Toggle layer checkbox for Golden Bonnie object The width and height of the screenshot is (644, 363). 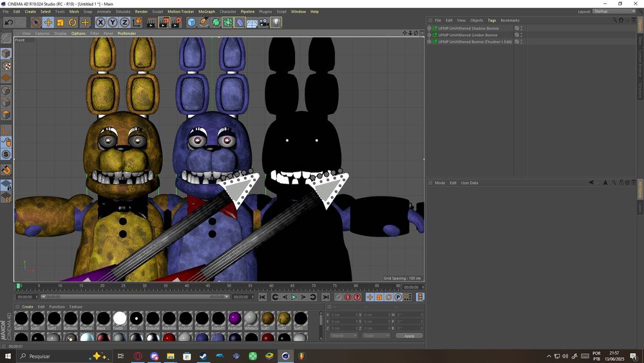(516, 35)
